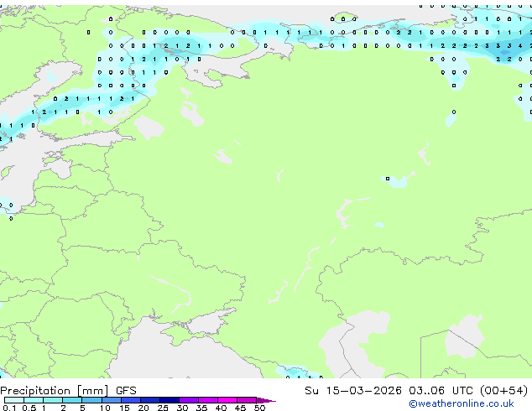Click legend swatch between 20 and 25
532x411 pixels.
click(x=150, y=400)
